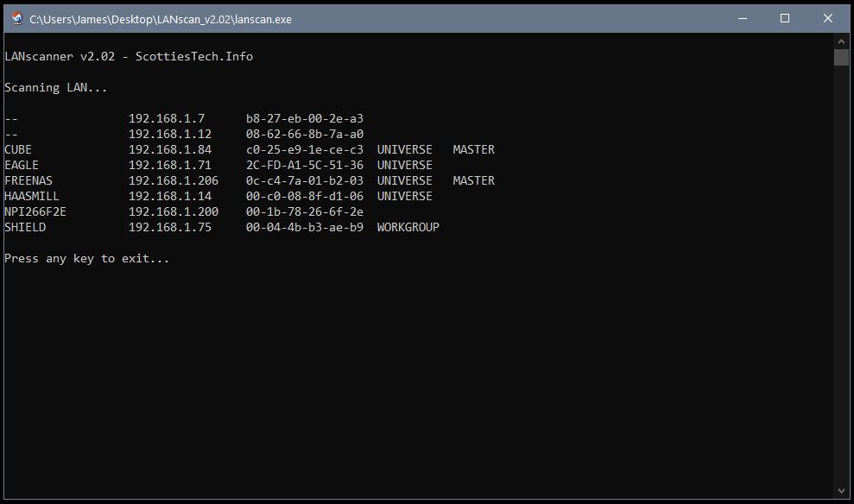Click the CUBE hostname entry
The image size is (854, 504).
18,149
